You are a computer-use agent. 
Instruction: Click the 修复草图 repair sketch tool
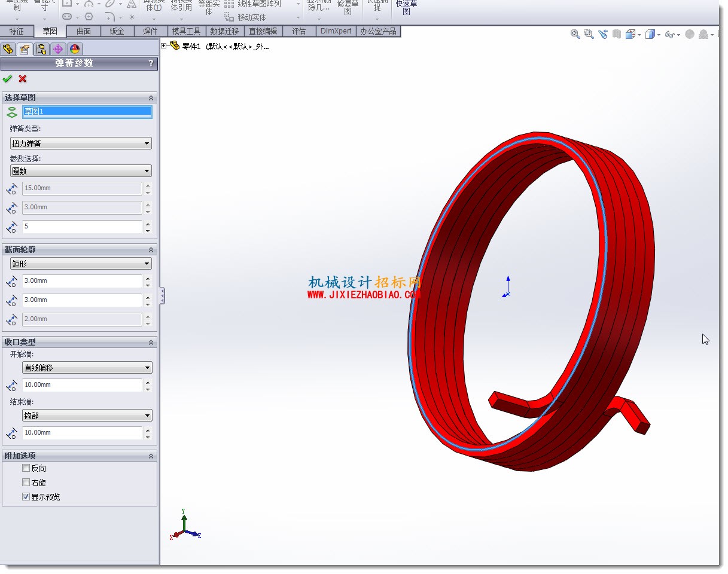click(x=348, y=8)
